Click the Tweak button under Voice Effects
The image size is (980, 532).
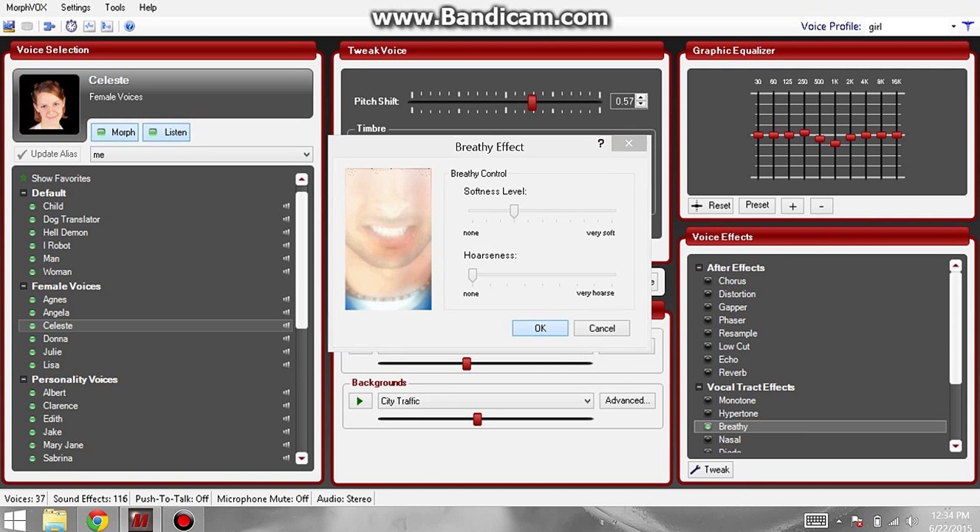(710, 469)
